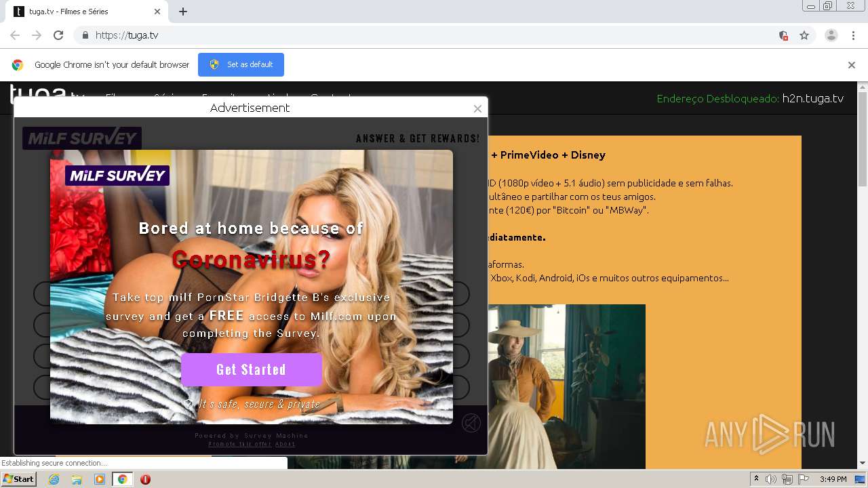This screenshot has height=488, width=868.
Task: Open the Promote this offer link
Action: 239,444
